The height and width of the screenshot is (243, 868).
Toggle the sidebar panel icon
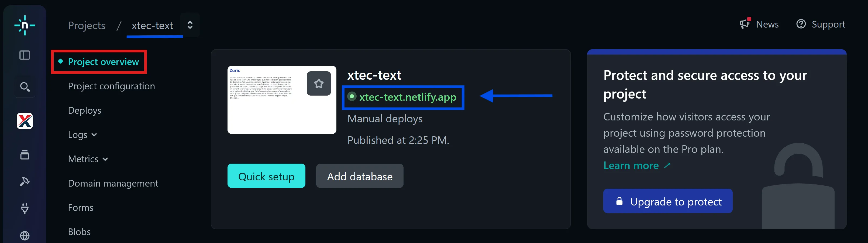[x=25, y=55]
